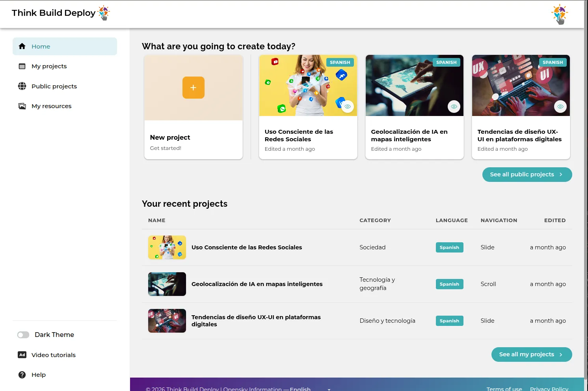Screen dimensions: 588x391
Task: Click the My projects window icon
Action: tap(22, 66)
